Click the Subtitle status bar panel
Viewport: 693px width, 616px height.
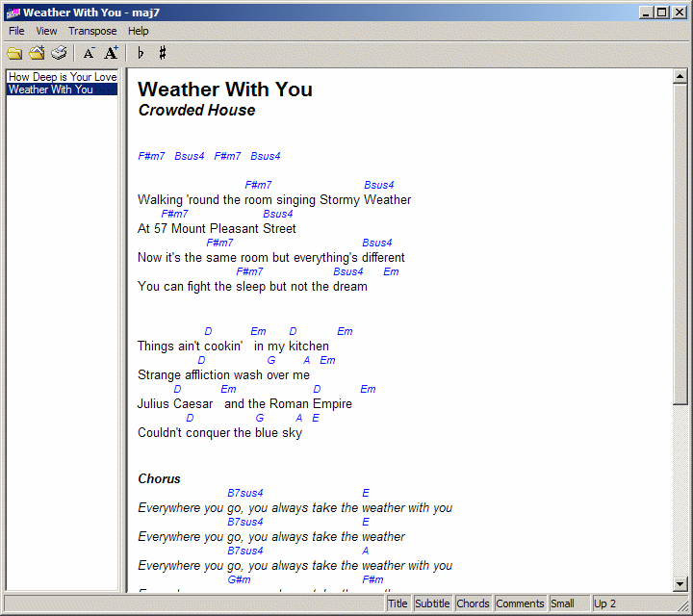(x=432, y=603)
